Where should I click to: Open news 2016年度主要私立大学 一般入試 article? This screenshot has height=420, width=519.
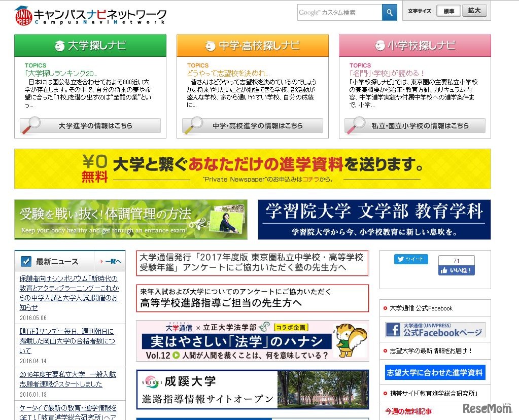67,379
